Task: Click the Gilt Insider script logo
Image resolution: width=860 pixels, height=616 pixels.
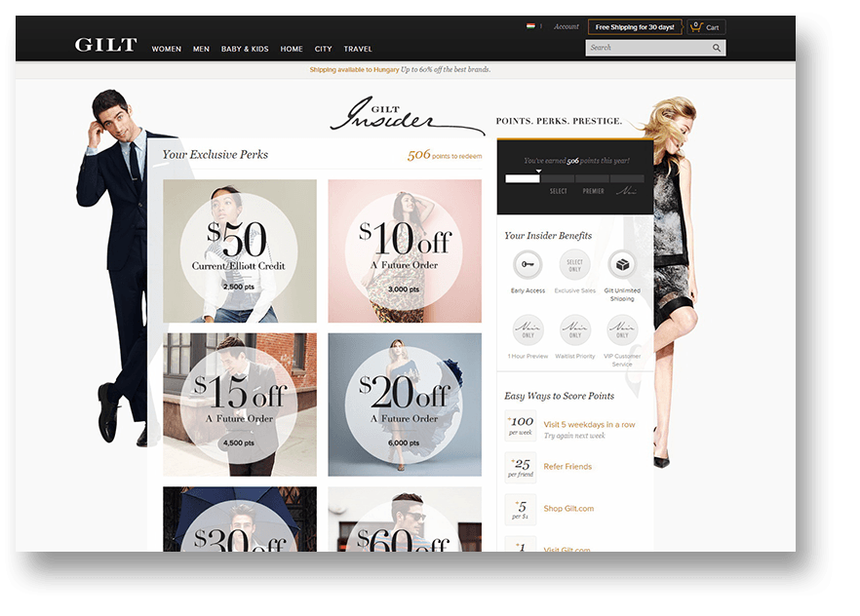Action: coord(407,116)
